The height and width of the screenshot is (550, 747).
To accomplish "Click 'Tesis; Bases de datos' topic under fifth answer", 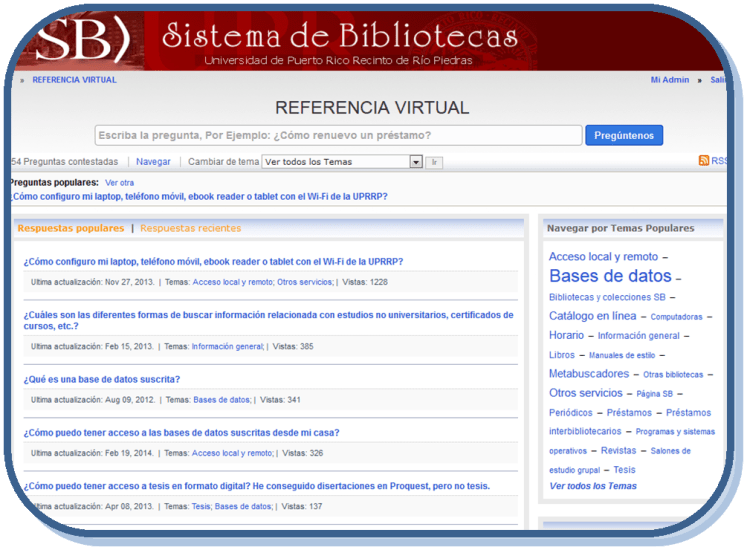I will (x=232, y=507).
